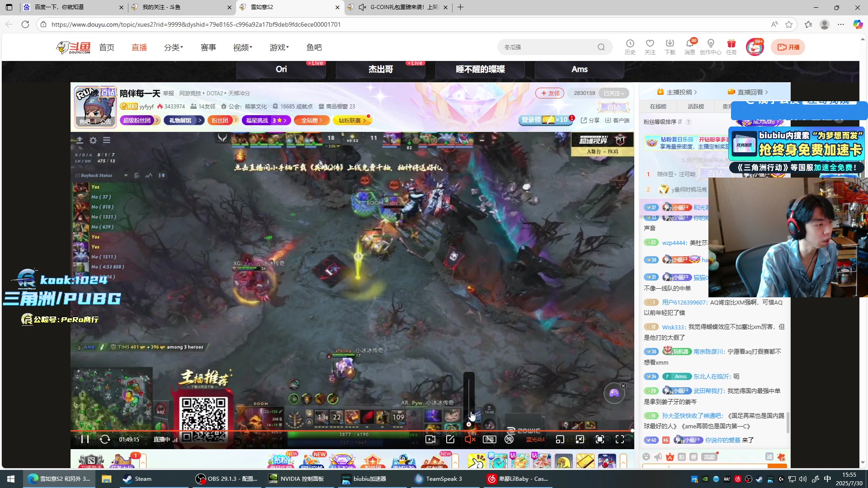Toggle the 滤 chat filter option
868x488 pixels.
769,457
